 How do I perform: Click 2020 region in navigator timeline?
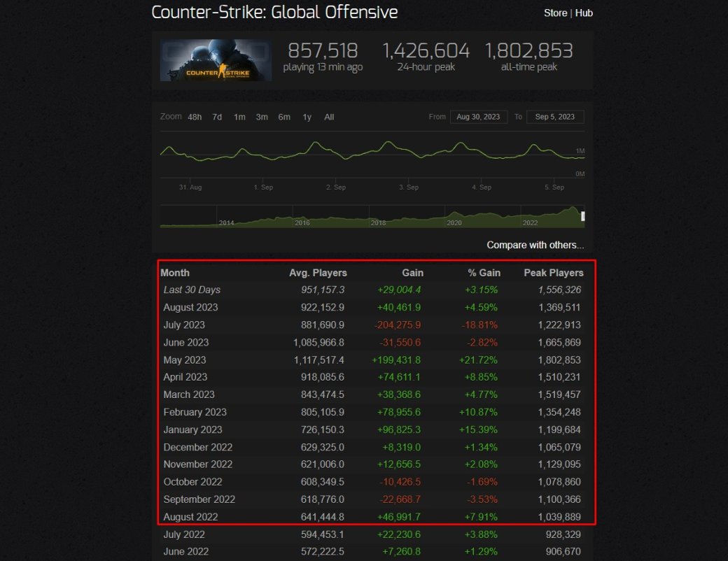tap(454, 222)
